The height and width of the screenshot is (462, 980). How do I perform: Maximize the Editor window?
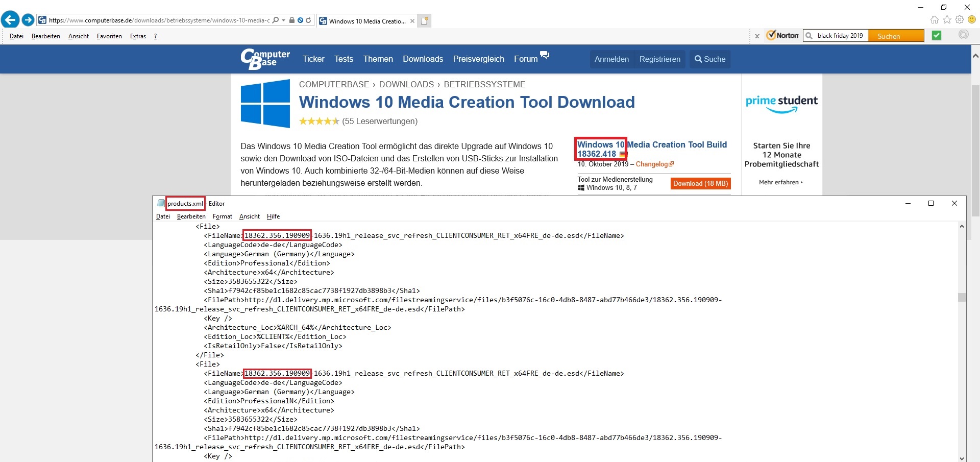931,203
